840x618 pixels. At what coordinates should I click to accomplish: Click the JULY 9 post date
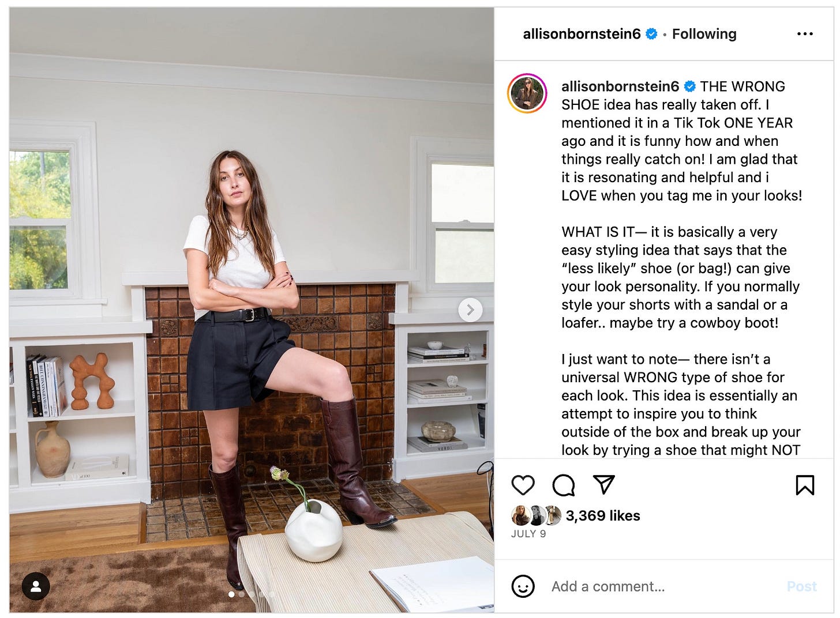pos(528,534)
